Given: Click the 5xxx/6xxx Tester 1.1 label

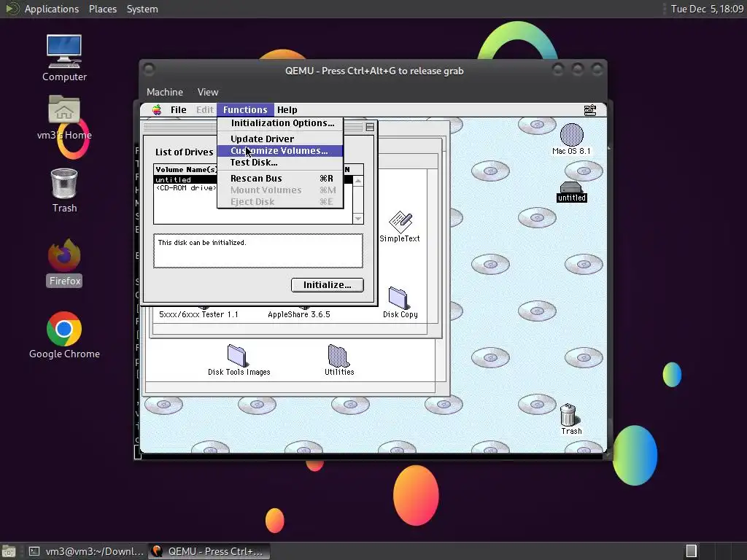Looking at the screenshot, I should tap(198, 314).
